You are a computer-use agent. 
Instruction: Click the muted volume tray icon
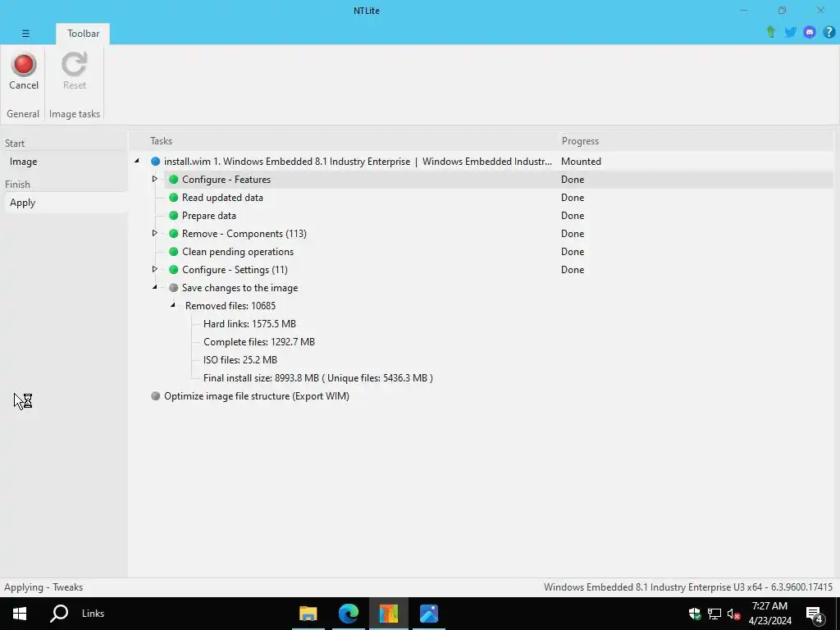[x=733, y=614]
